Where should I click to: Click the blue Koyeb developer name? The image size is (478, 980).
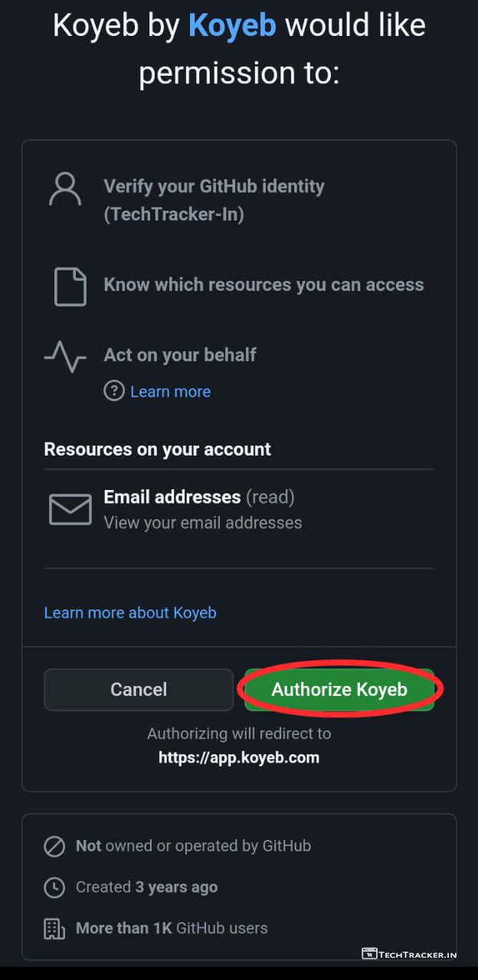click(x=232, y=26)
